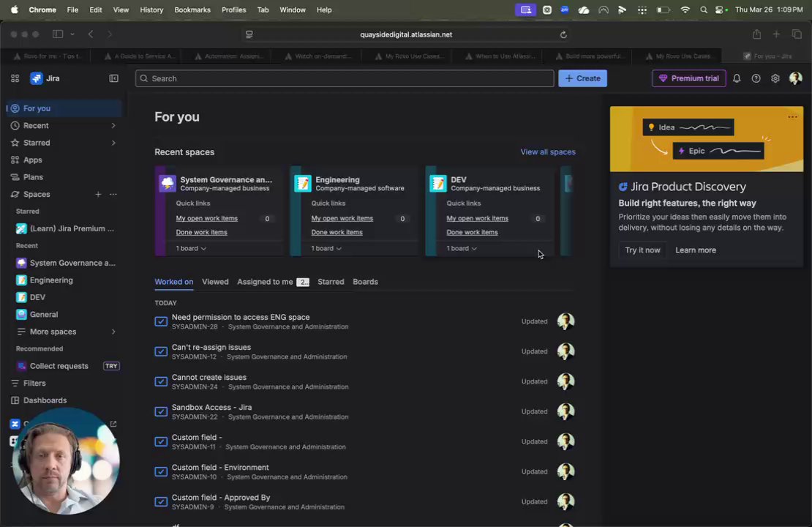The width and height of the screenshot is (812, 527).
Task: Click the task icon for Cannot create issues
Action: coord(161,381)
